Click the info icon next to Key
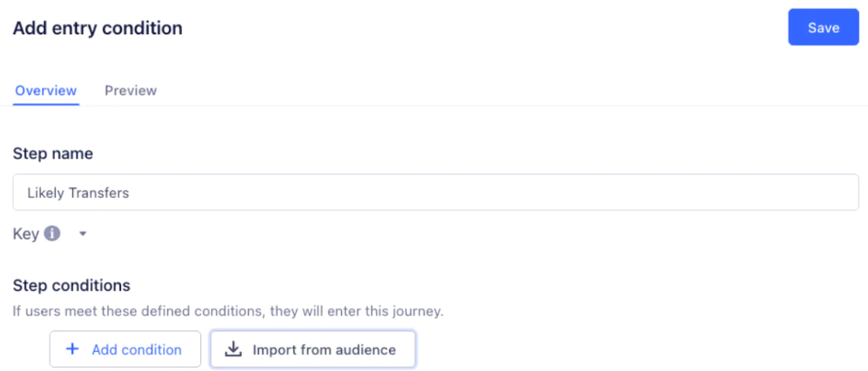Screen dimensions: 868x371 [52, 234]
